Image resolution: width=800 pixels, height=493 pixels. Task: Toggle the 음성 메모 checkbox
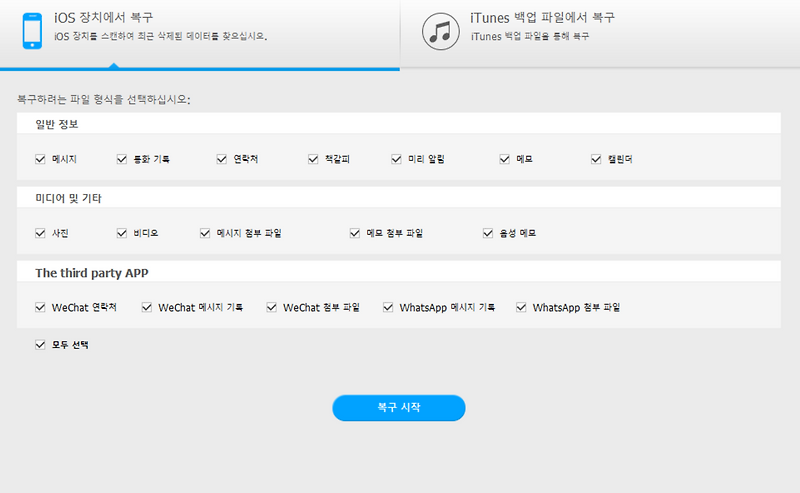coord(488,233)
